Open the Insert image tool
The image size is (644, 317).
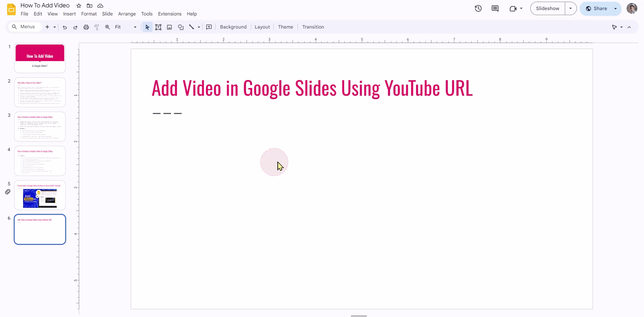[x=169, y=27]
